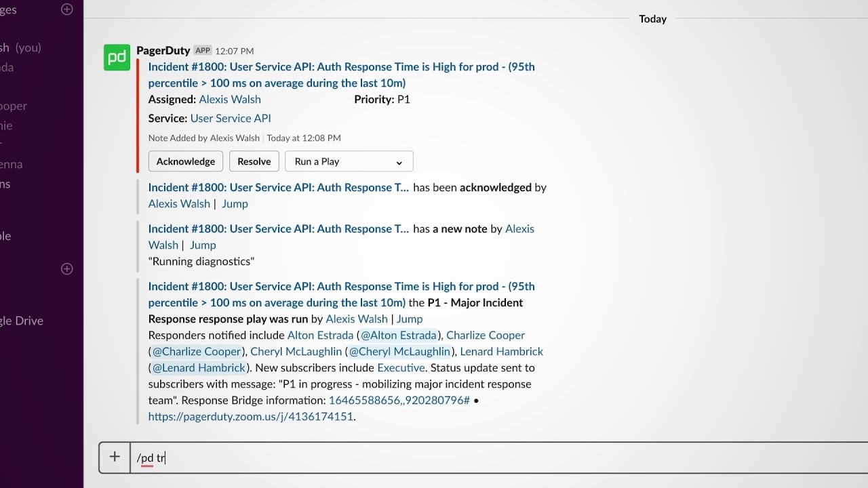Click the @Alton Estrada mention
The width and height of the screenshot is (868, 488).
398,335
